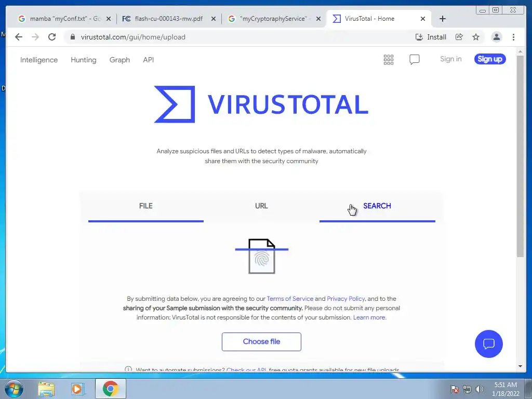Select the URL tab

pos(261,207)
